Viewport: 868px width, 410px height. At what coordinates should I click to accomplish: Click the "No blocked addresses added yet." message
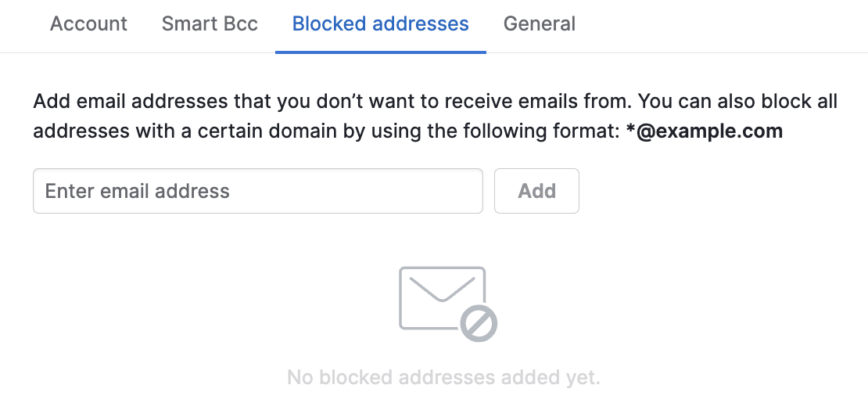click(443, 378)
